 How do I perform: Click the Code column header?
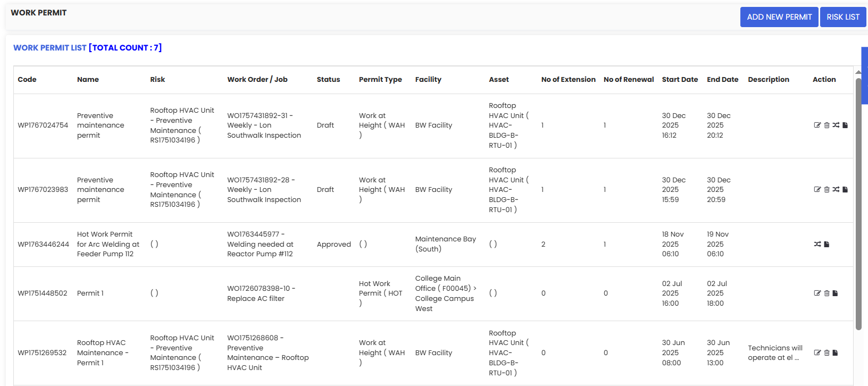(27, 80)
